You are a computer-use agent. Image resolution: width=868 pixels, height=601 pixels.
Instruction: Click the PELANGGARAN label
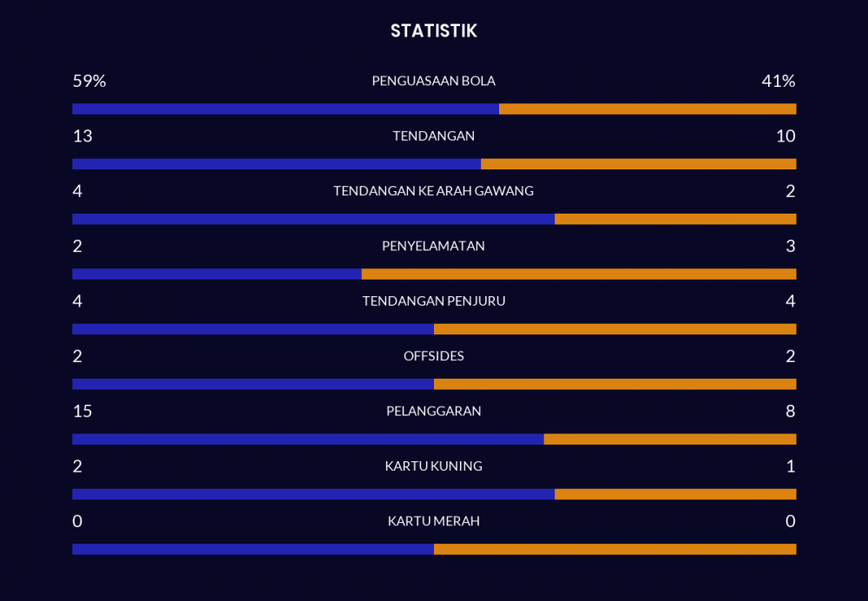433,411
